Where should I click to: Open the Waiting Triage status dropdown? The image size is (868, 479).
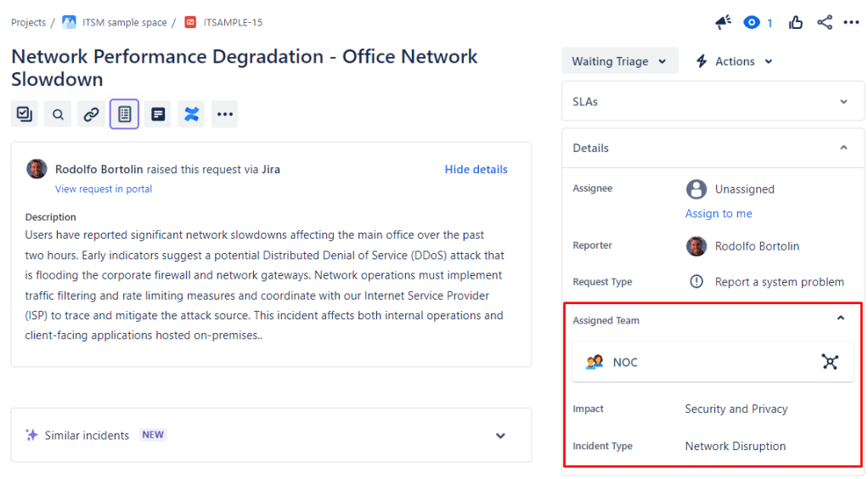(619, 61)
